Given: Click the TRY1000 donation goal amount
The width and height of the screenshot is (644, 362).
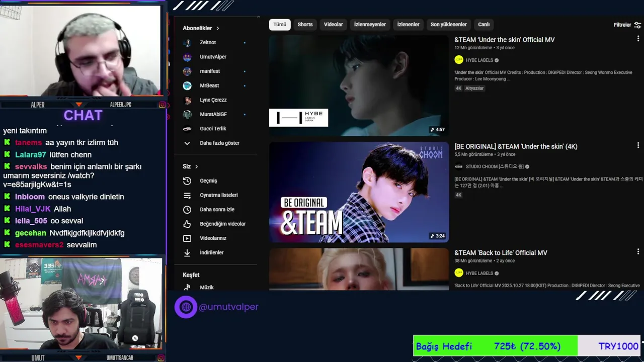Looking at the screenshot, I should pos(618,346).
